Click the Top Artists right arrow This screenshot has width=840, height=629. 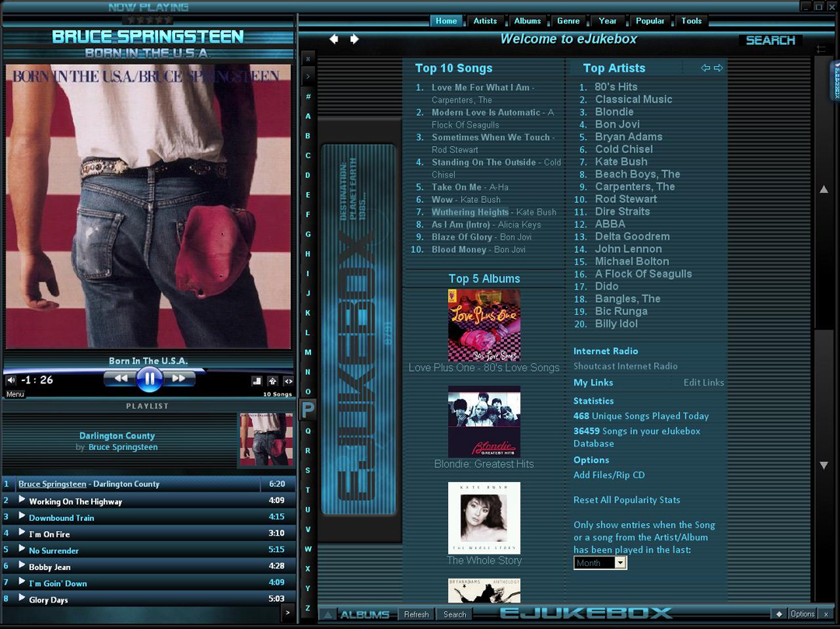pyautogui.click(x=719, y=68)
